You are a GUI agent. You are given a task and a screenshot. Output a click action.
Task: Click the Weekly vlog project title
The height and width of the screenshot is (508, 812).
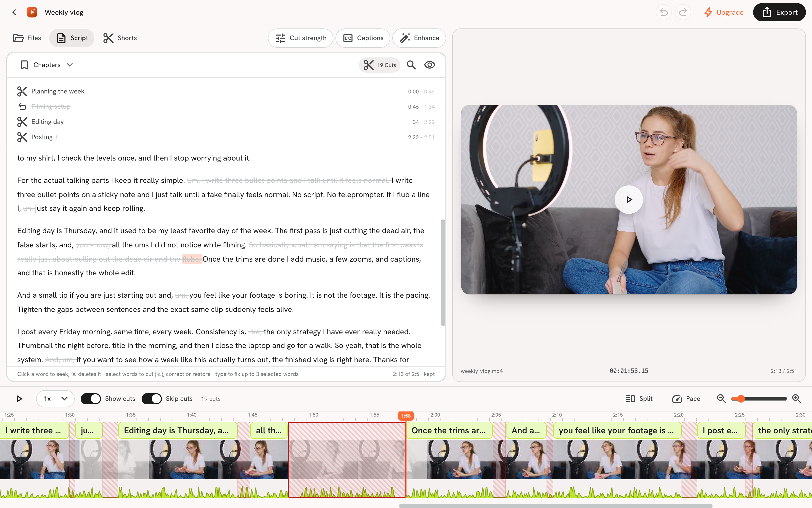[x=64, y=12]
